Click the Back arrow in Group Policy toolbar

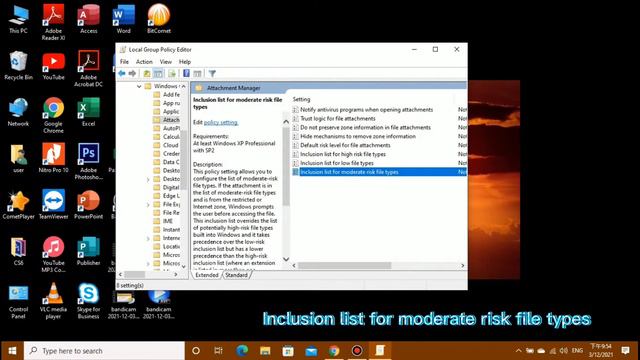point(122,73)
